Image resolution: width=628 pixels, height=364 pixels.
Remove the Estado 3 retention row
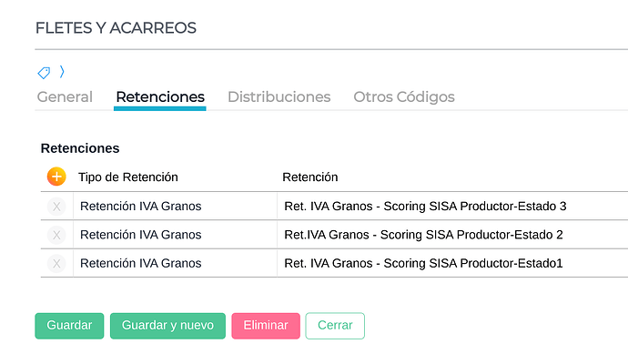56,207
